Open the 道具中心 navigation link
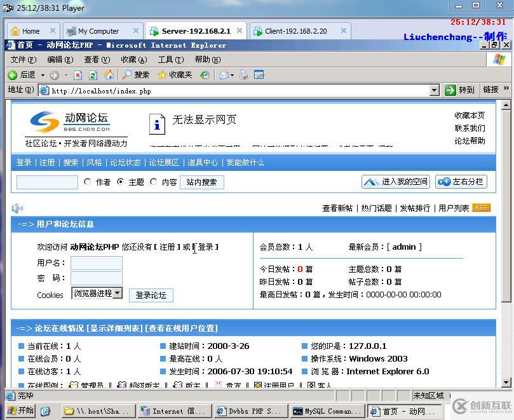 coord(203,162)
